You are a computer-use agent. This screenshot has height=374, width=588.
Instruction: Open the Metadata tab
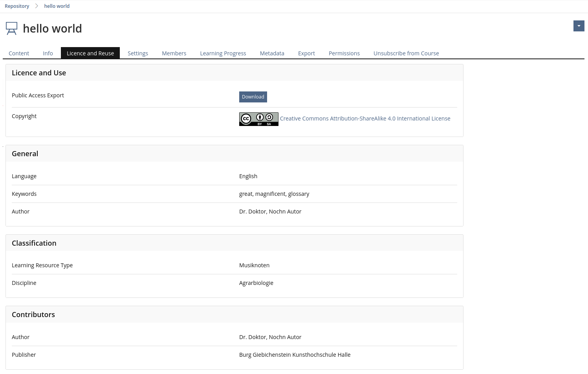tap(272, 53)
